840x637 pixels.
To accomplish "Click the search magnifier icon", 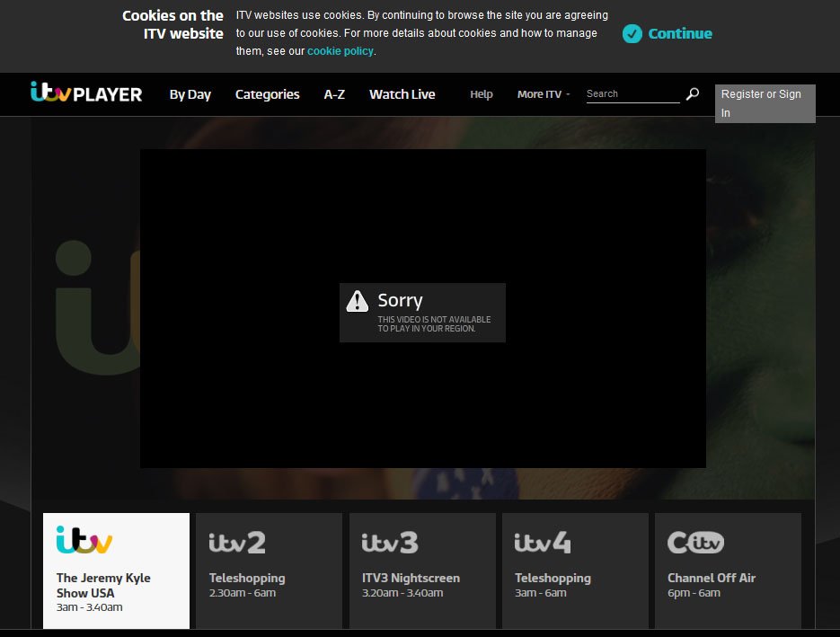I will (693, 93).
